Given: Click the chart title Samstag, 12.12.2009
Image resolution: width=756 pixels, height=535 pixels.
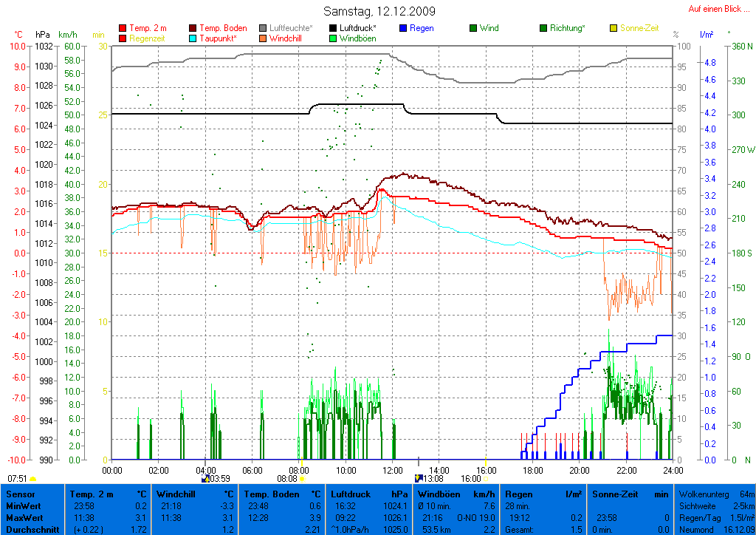Looking at the screenshot, I should (x=379, y=11).
